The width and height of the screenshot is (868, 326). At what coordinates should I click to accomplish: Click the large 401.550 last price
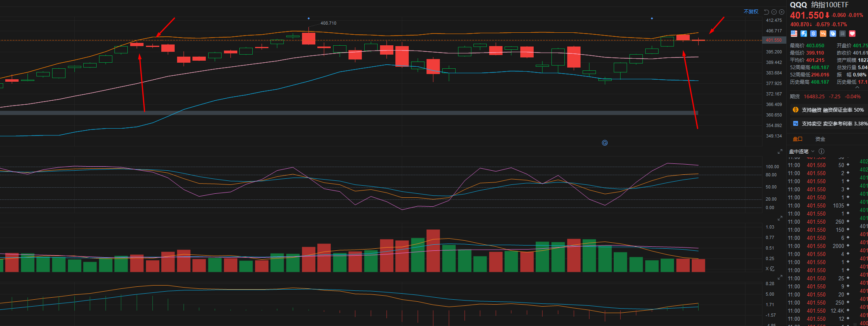807,15
